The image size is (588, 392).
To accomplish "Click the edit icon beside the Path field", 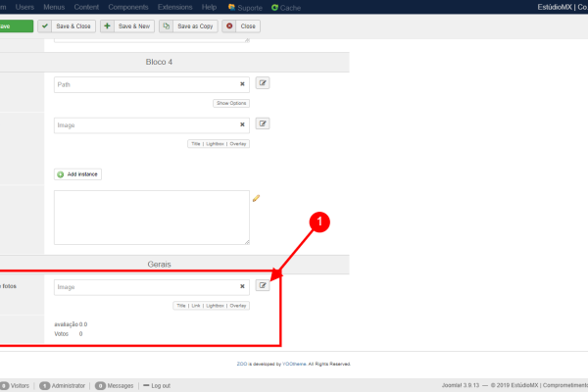I will pos(263,83).
